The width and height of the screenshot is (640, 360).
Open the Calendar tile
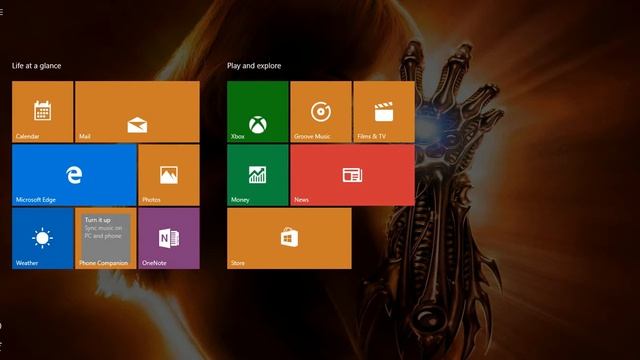(x=43, y=111)
